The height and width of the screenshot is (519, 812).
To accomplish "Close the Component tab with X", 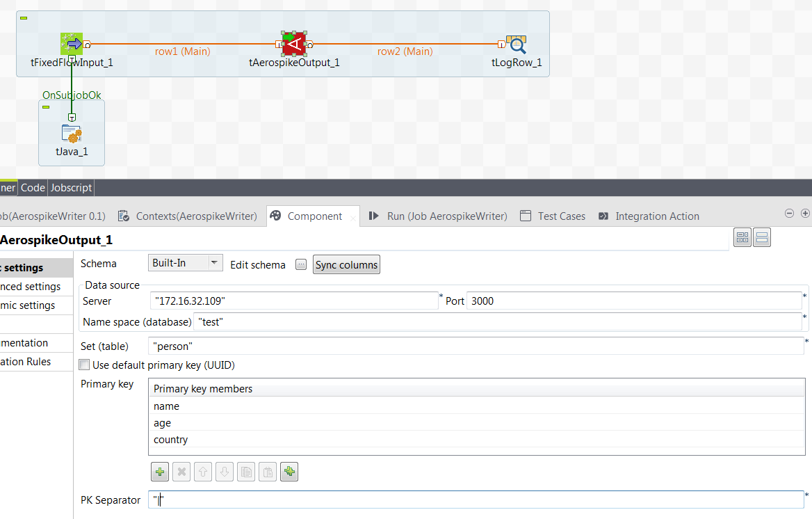I will 353,218.
